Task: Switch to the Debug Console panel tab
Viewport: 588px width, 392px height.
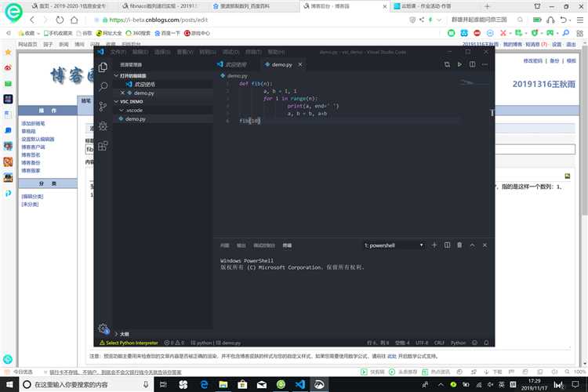Action: point(264,245)
